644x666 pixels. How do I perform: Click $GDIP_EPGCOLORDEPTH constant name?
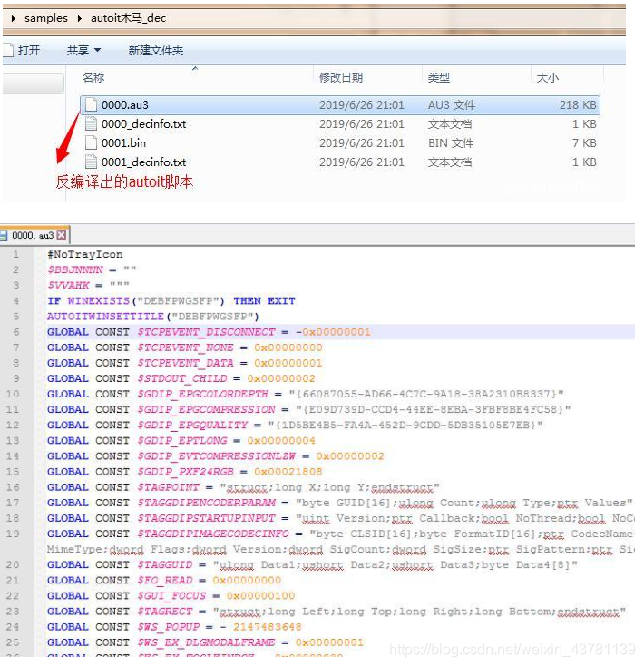tap(203, 394)
